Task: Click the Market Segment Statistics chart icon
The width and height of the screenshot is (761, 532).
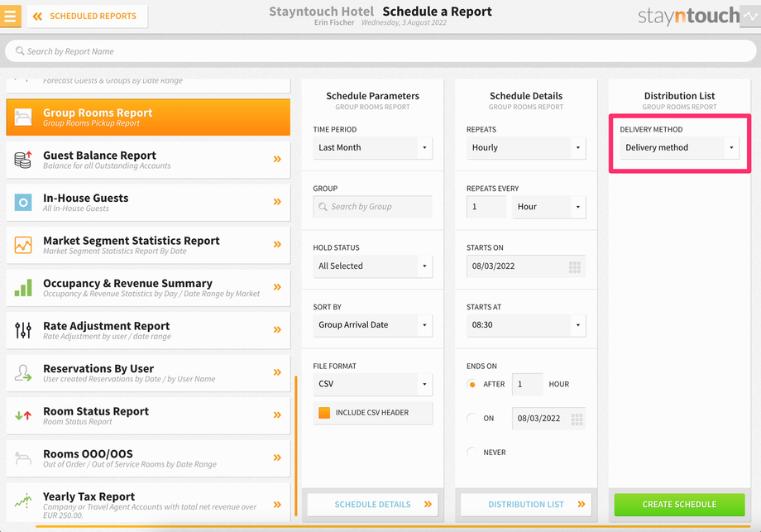Action: [x=23, y=245]
